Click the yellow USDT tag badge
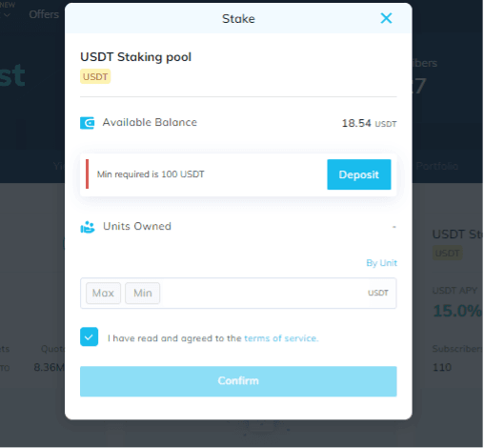484x448 pixels. point(95,76)
